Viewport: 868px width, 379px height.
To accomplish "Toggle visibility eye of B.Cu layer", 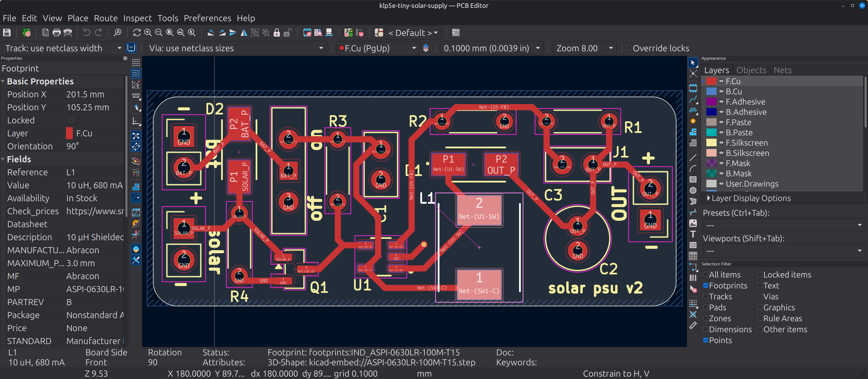I will (x=721, y=91).
